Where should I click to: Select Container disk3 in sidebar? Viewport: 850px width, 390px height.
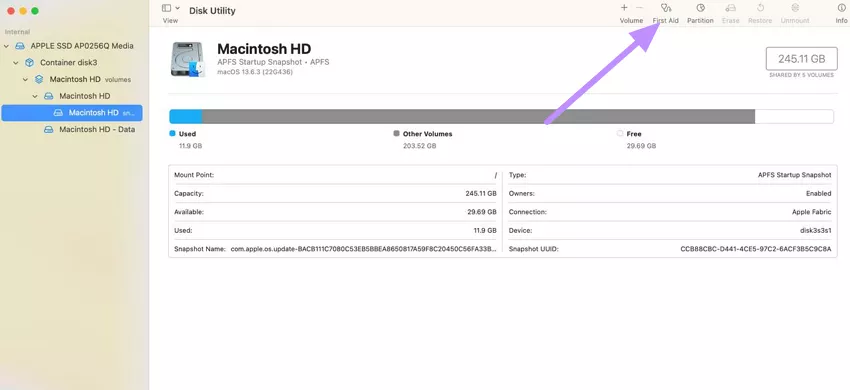point(69,62)
